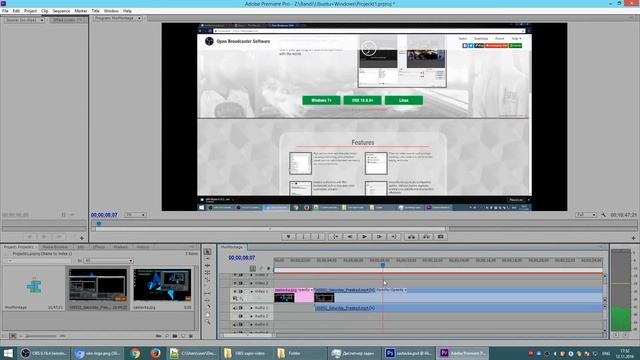Collapse the Video 1 track

251,291
